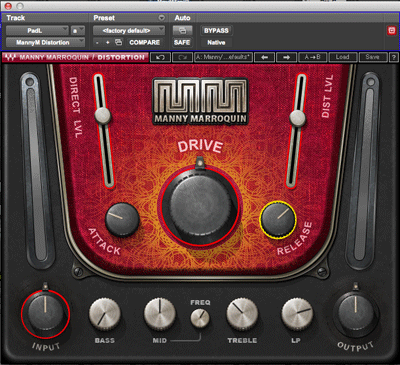This screenshot has width=400, height=365.
Task: Click the Track header label
Action: 16,18
